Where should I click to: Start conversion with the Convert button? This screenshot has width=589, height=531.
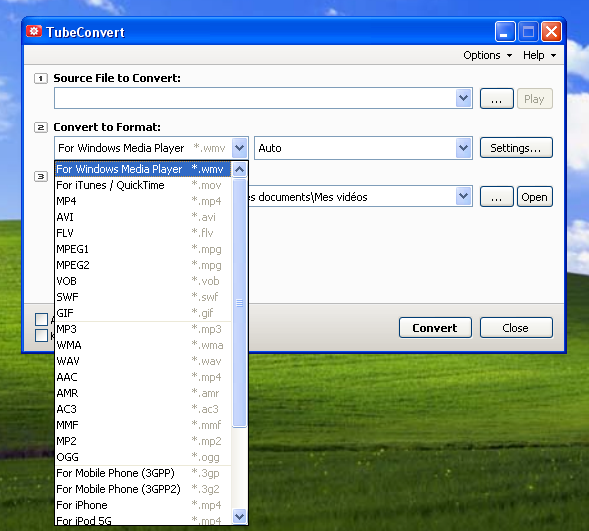[435, 327]
